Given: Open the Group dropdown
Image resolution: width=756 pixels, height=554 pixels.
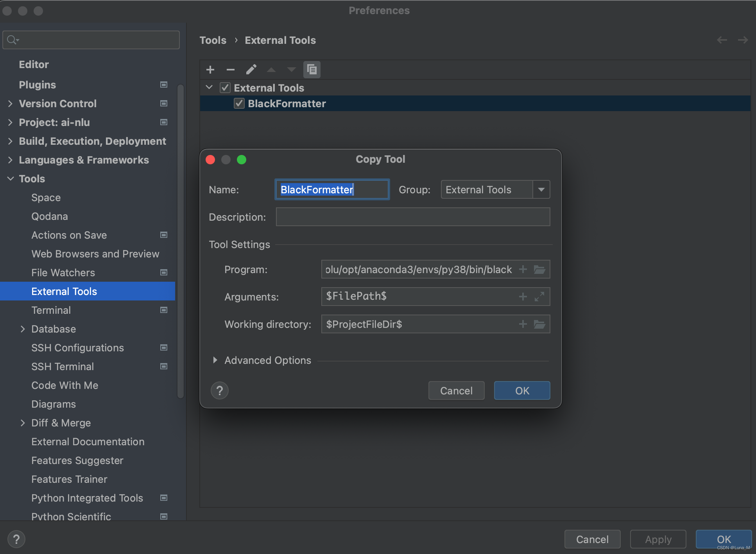Looking at the screenshot, I should 541,189.
